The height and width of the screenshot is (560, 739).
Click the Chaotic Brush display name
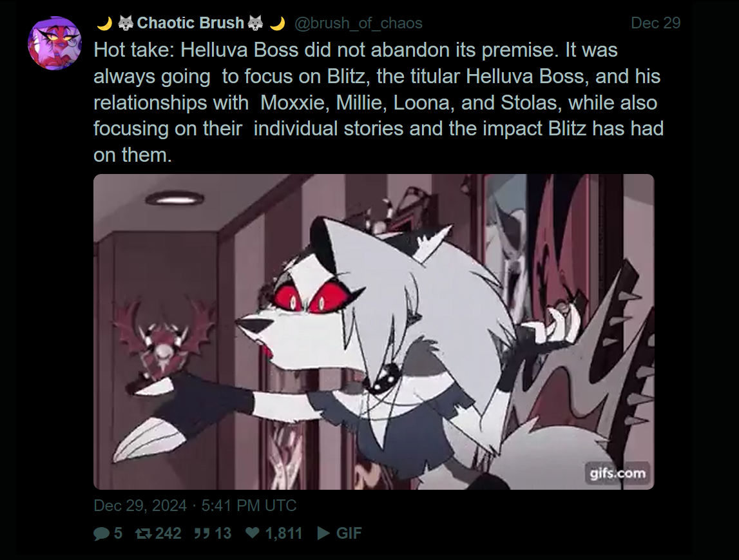(x=191, y=23)
